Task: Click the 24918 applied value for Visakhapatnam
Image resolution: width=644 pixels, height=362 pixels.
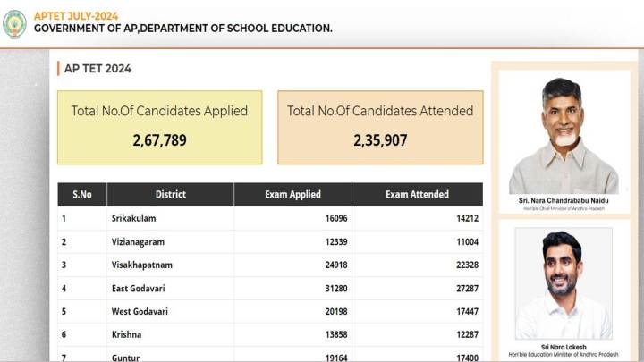Action: [336, 265]
